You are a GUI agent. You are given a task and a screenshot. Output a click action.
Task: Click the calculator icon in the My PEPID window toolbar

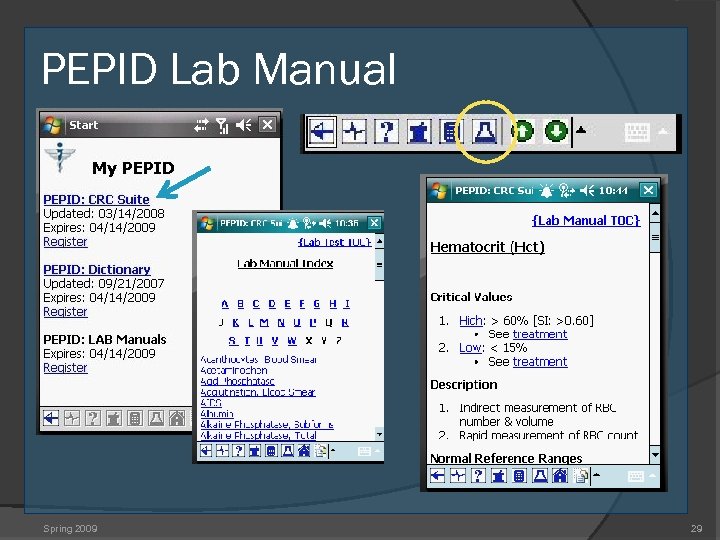click(135, 418)
